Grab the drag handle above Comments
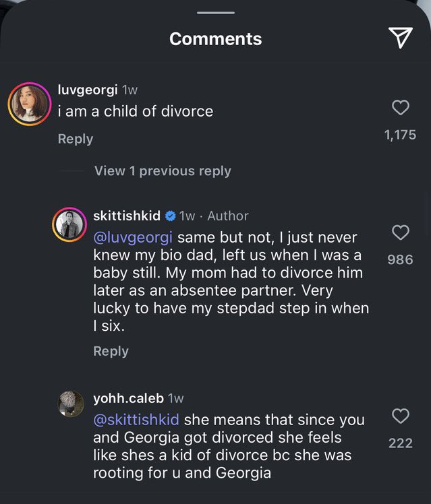 click(215, 12)
